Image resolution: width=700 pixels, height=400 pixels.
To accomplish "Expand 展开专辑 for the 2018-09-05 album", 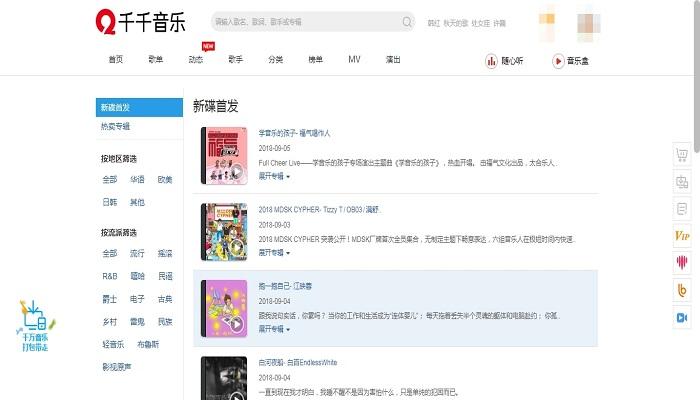I will pyautogui.click(x=274, y=176).
